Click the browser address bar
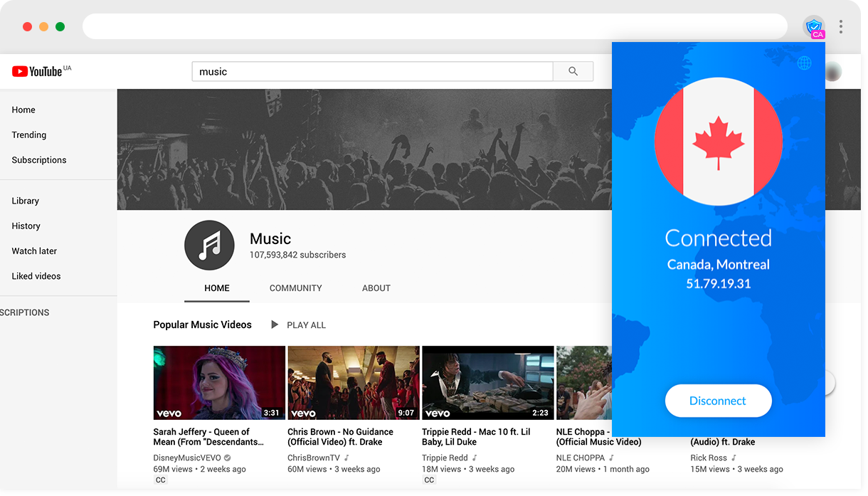The height and width of the screenshot is (496, 868). pos(434,27)
